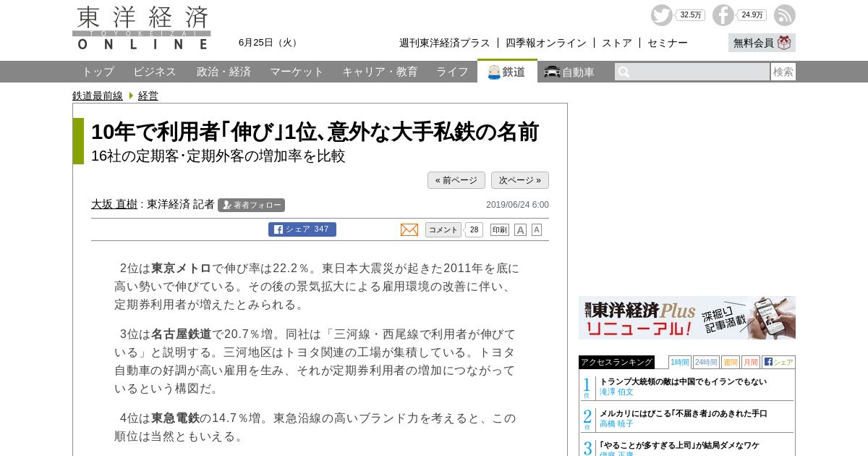Open author 滝澤 伯文 link
Screen dimensions: 868x456
(x=616, y=392)
